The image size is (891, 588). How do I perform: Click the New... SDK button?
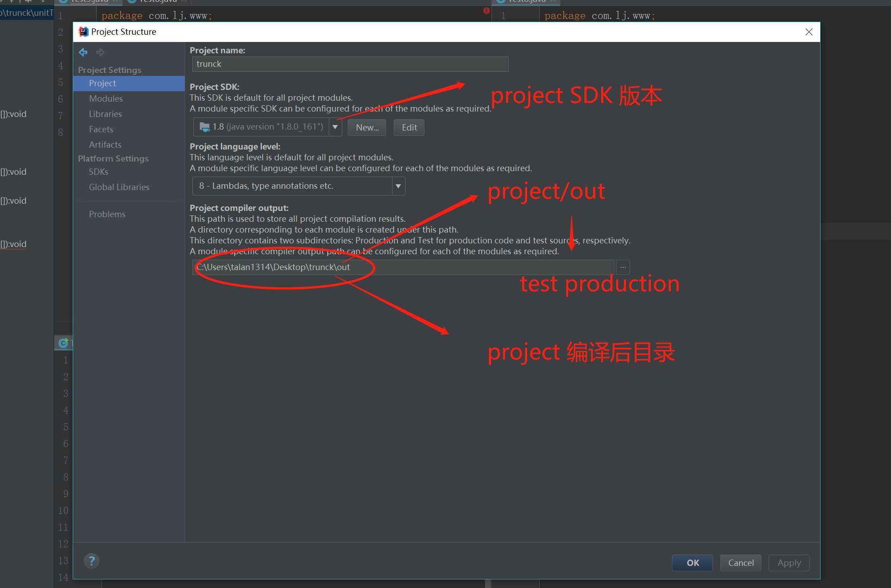click(367, 127)
